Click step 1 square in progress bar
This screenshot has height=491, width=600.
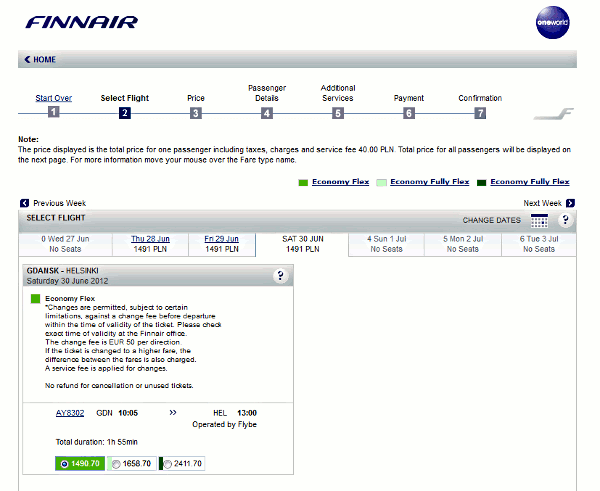point(54,112)
